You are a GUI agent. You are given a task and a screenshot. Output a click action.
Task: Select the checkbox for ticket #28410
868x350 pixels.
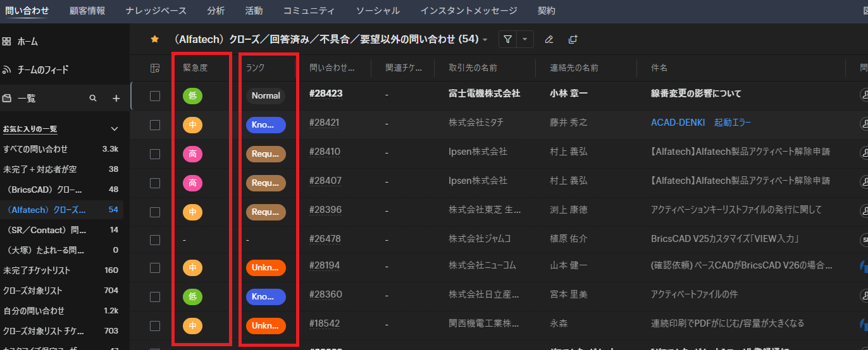pos(155,154)
